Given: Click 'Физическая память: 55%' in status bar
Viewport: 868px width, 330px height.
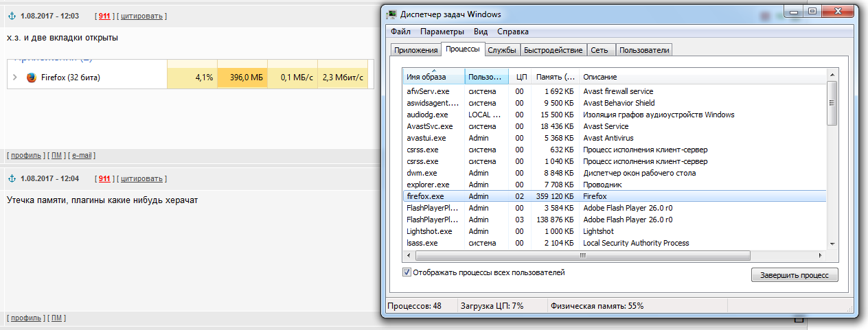Looking at the screenshot, I should [x=597, y=306].
